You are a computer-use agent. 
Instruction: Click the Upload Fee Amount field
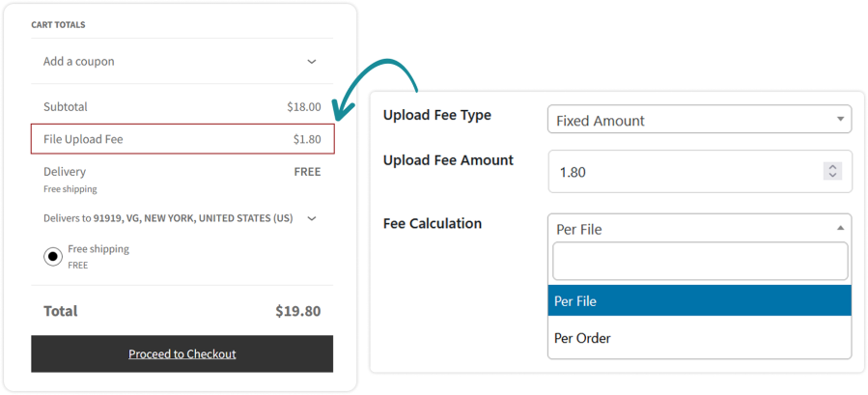tap(686, 172)
